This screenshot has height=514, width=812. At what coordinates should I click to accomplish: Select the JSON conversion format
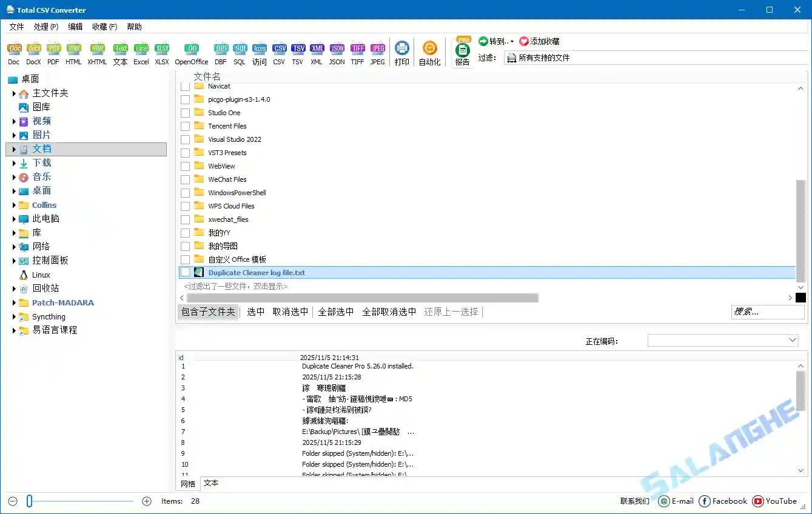pyautogui.click(x=337, y=48)
